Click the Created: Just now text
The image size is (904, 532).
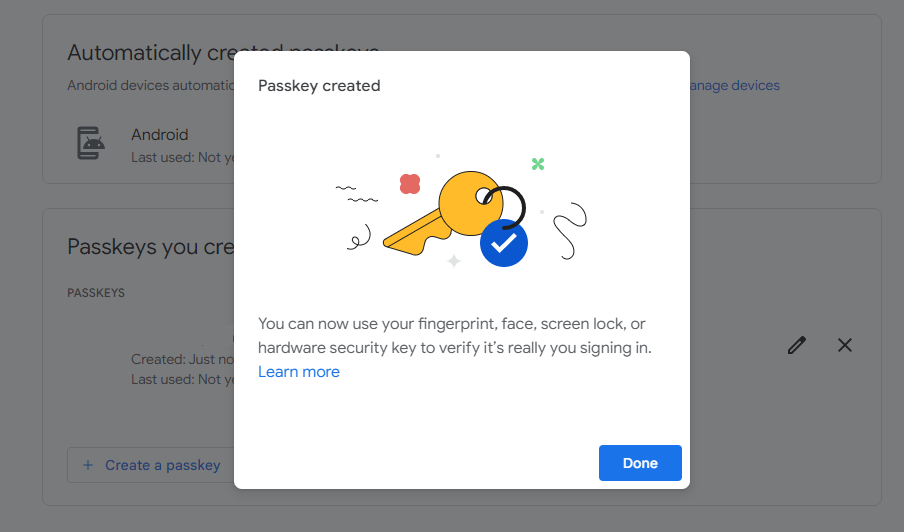(182, 359)
